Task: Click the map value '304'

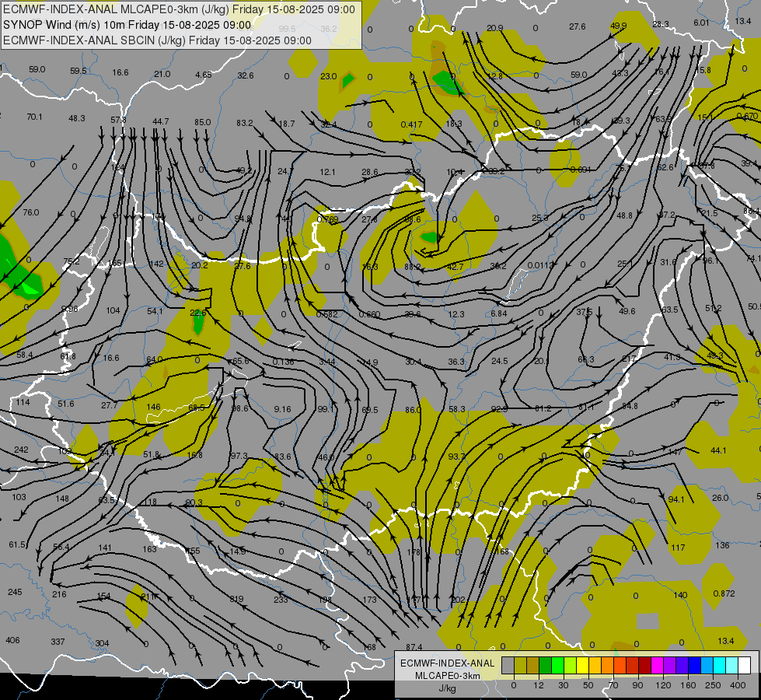Action: coord(102,643)
